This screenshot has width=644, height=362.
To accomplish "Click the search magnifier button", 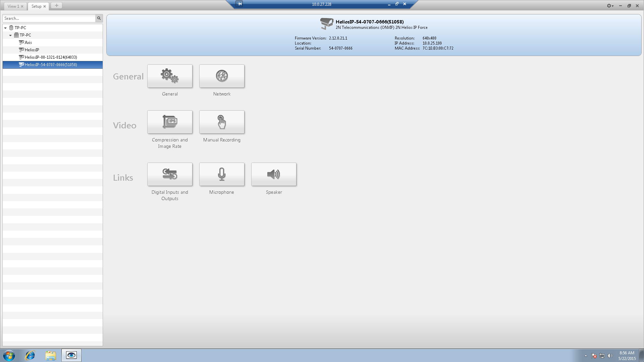I will [99, 18].
